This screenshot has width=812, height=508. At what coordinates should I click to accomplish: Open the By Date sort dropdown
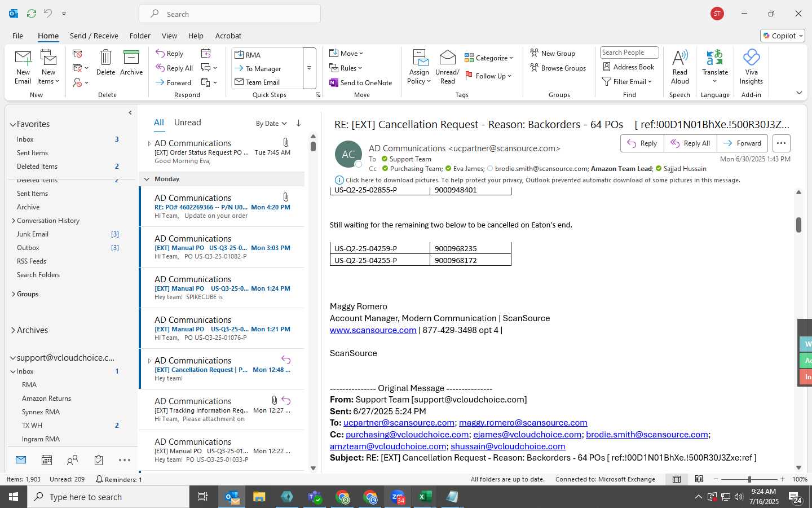coord(271,124)
